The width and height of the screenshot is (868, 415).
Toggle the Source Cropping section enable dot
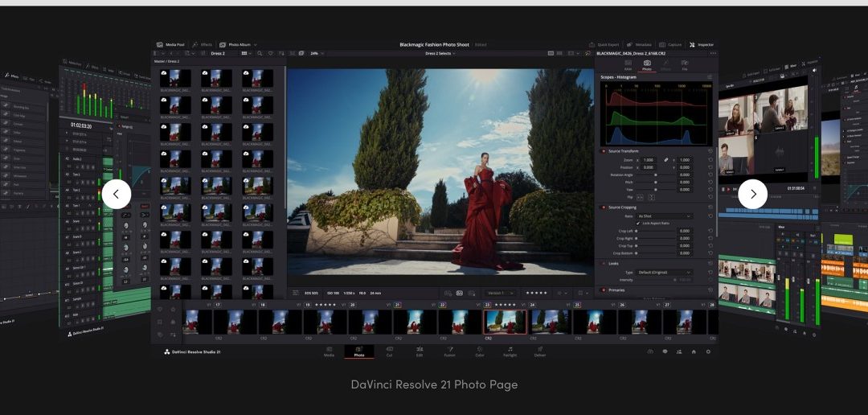(604, 207)
